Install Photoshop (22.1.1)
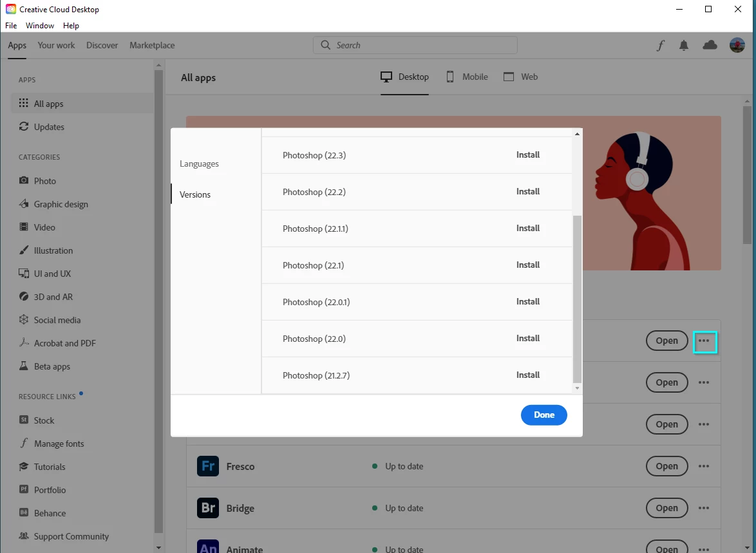 point(528,228)
